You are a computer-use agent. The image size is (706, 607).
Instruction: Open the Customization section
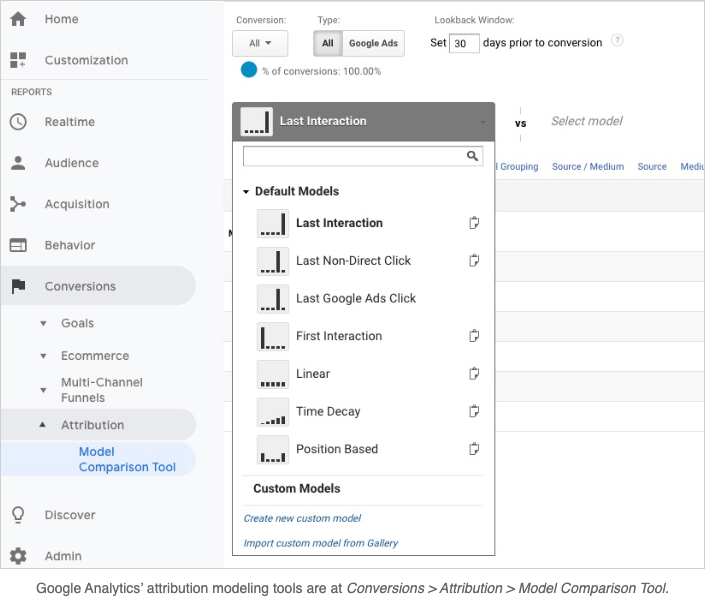point(86,60)
